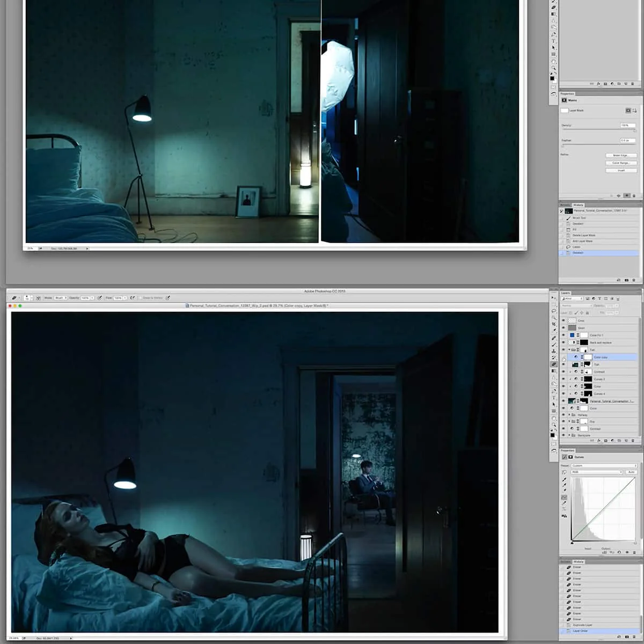Delete state using lower History panel trash icon
This screenshot has height=644, width=644.
(634, 636)
